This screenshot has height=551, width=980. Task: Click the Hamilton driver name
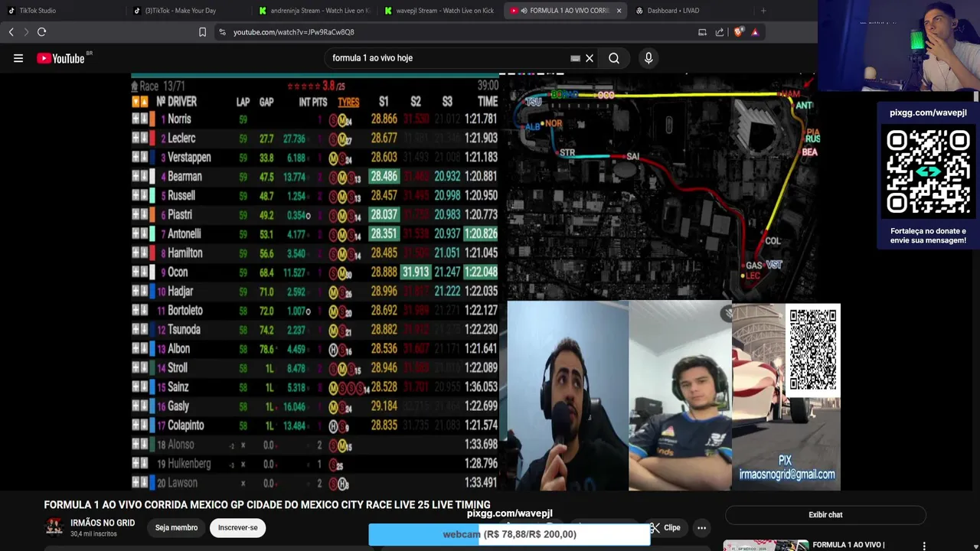click(185, 253)
